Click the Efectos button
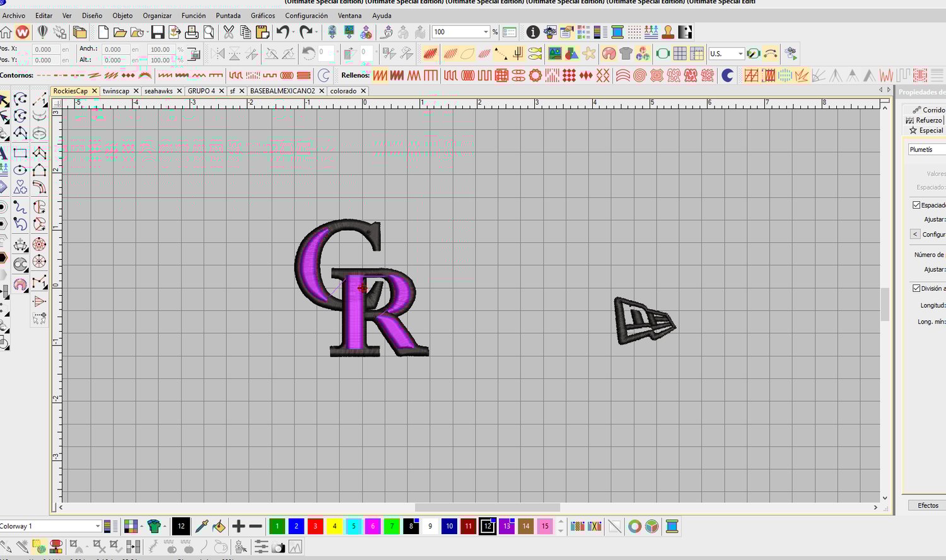 pyautogui.click(x=927, y=505)
